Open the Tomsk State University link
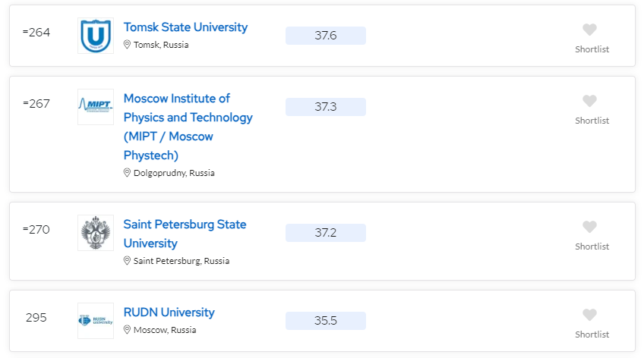Screen dimensions: 644x358 (x=185, y=27)
